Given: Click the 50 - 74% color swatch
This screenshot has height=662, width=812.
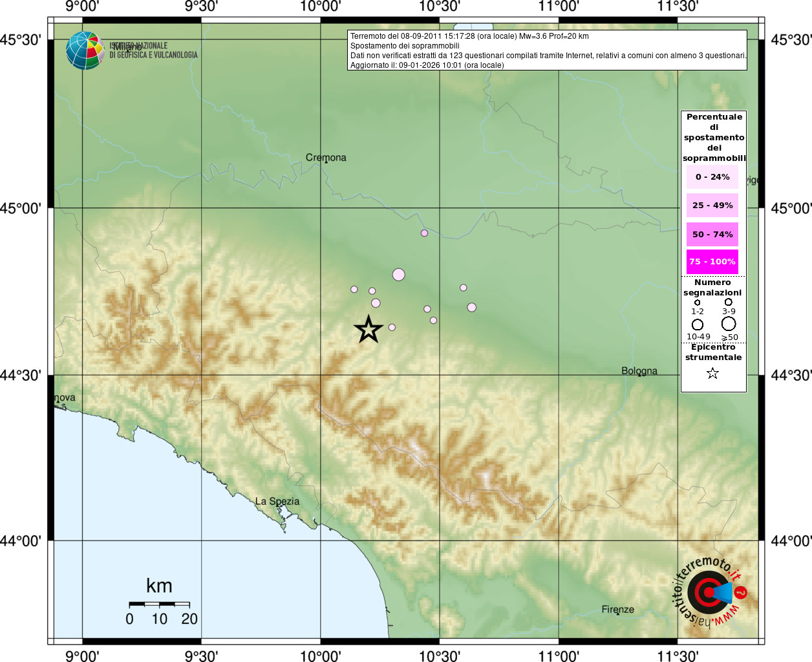Looking at the screenshot, I should (x=712, y=234).
